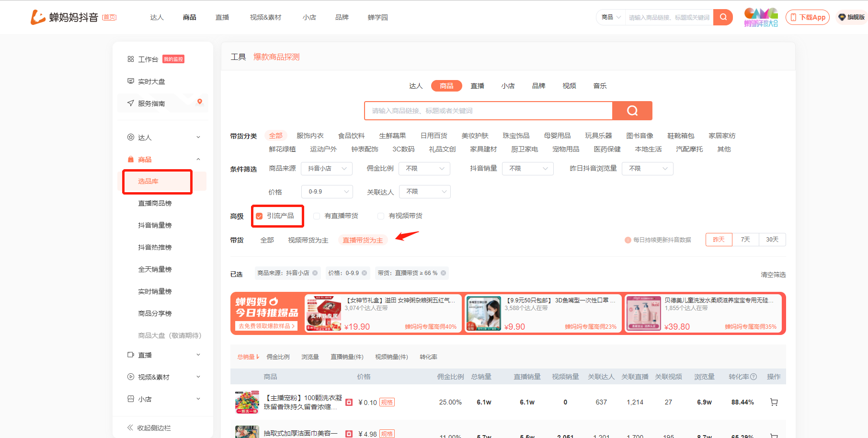This screenshot has width=868, height=438.
Task: Remove the 带货: 直播带货 ≥ 66 % filter tag
Action: (443, 273)
